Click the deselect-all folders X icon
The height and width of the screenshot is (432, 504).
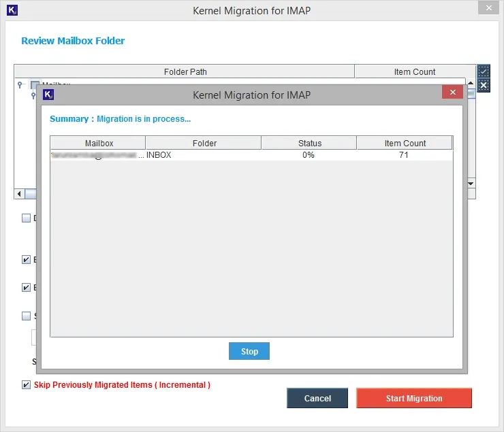pos(484,85)
